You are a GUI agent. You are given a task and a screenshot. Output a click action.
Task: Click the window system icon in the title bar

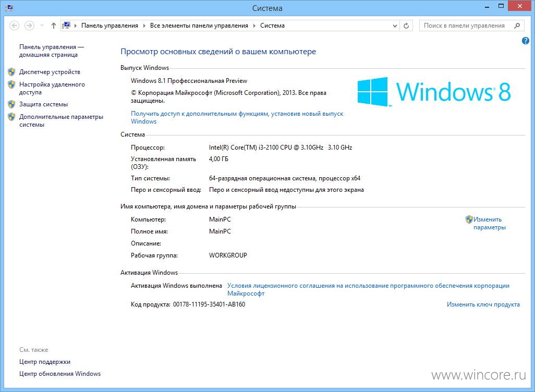(x=9, y=7)
